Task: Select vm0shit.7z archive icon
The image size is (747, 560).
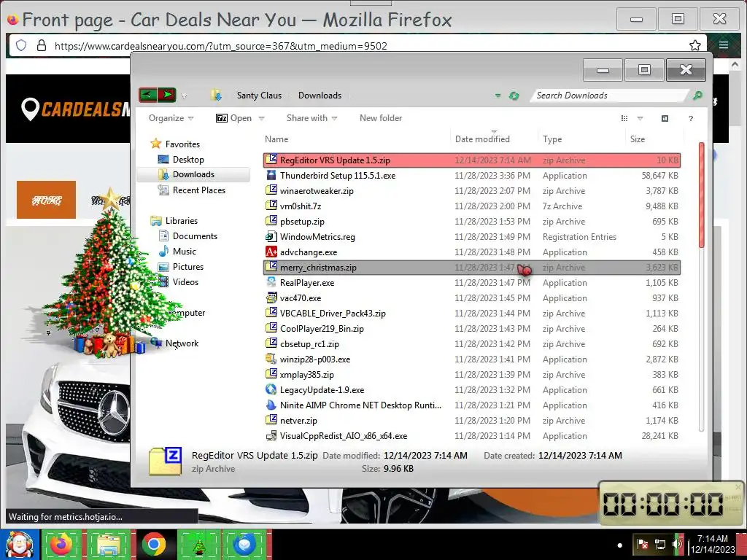Action: pos(271,206)
